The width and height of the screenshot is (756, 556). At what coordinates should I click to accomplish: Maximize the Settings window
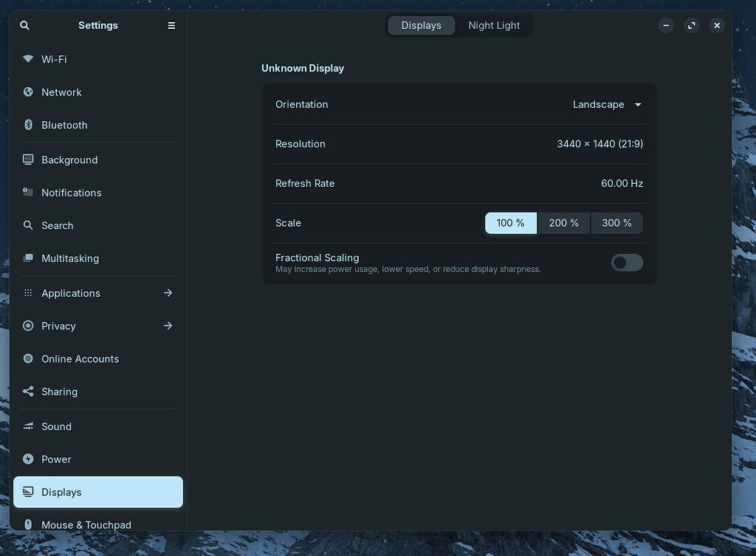tap(691, 26)
